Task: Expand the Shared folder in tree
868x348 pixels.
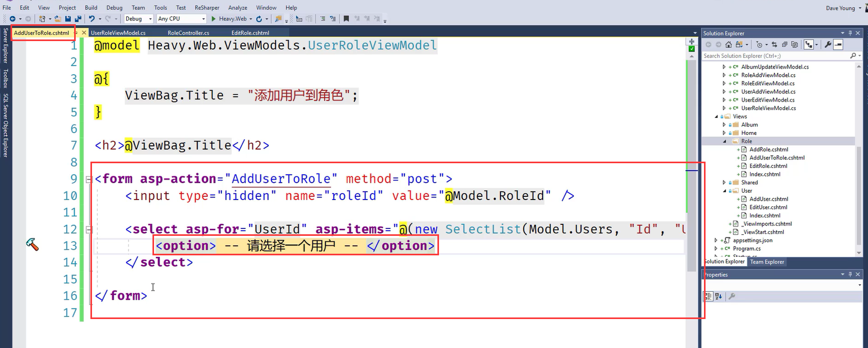Action: pyautogui.click(x=724, y=183)
